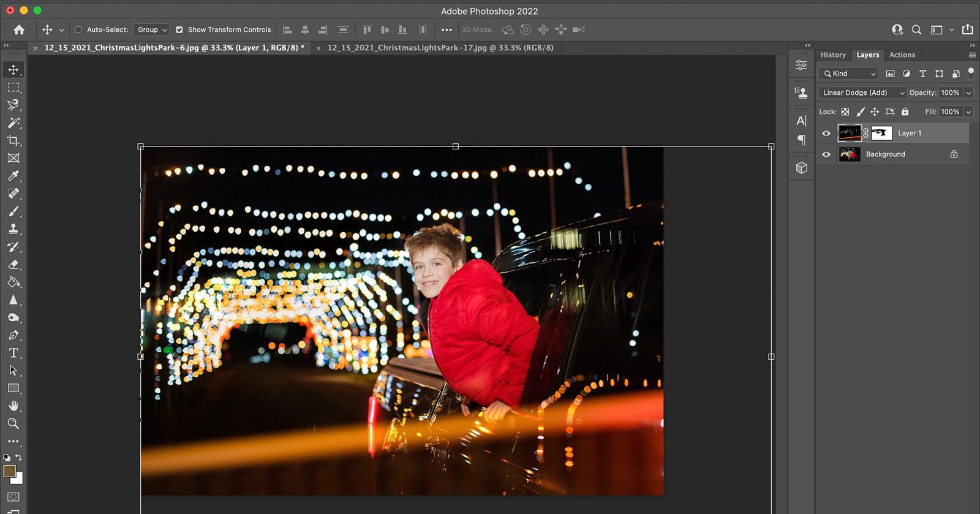Screen dimensions: 980x514
Task: Switch to the ChristmasLightsPark-17.jpg document tab
Action: tap(440, 48)
